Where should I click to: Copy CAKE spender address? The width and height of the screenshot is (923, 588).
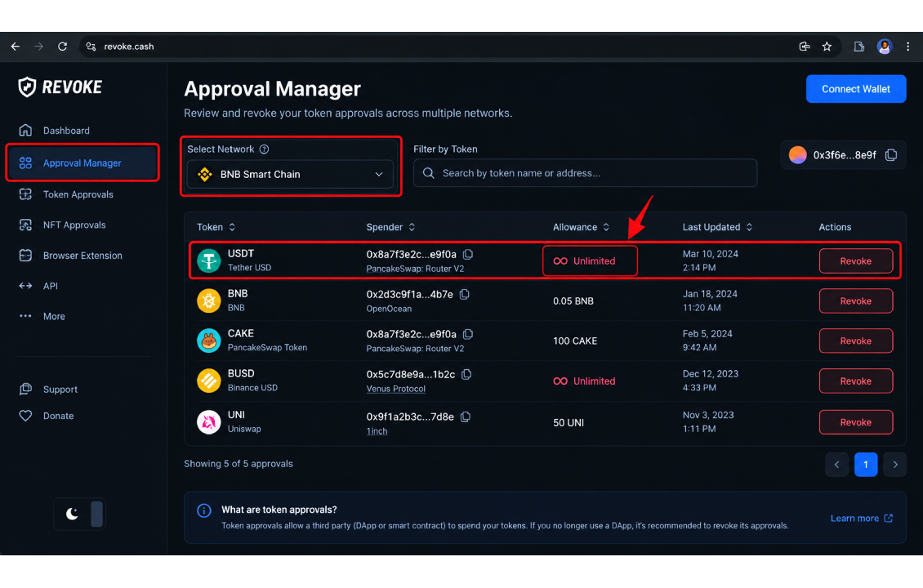point(468,334)
